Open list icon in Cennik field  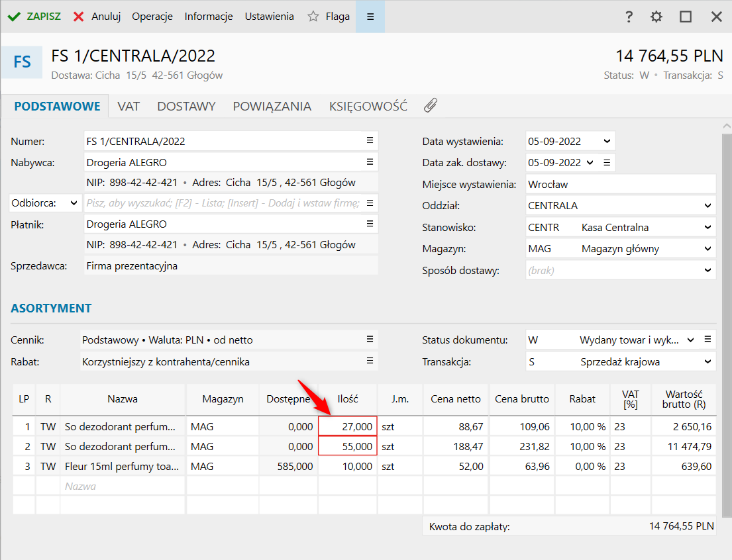pos(370,340)
